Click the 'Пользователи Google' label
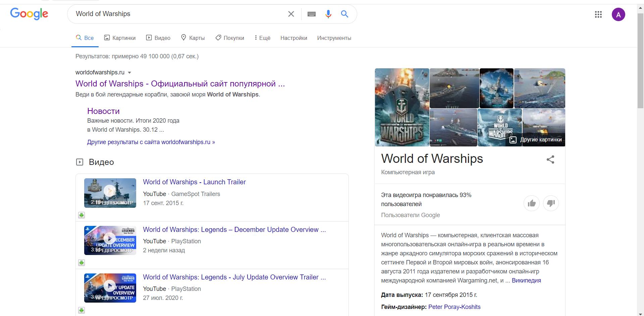 pyautogui.click(x=410, y=215)
